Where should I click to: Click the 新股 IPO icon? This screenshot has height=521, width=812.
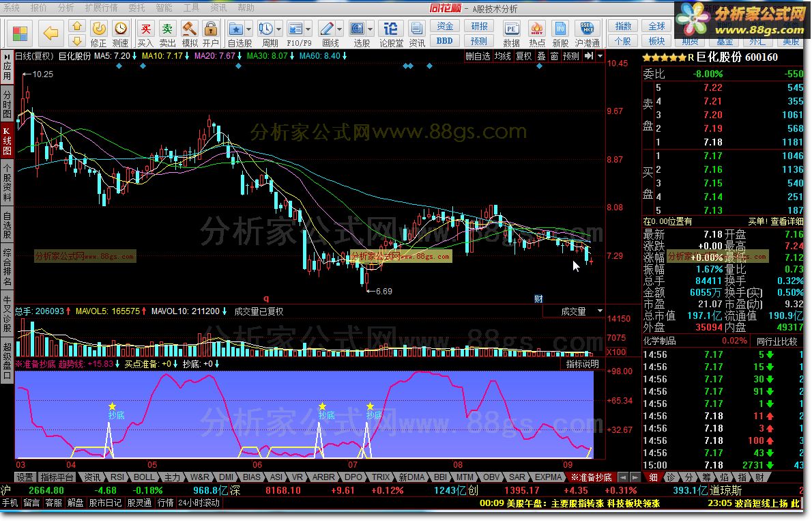point(560,34)
